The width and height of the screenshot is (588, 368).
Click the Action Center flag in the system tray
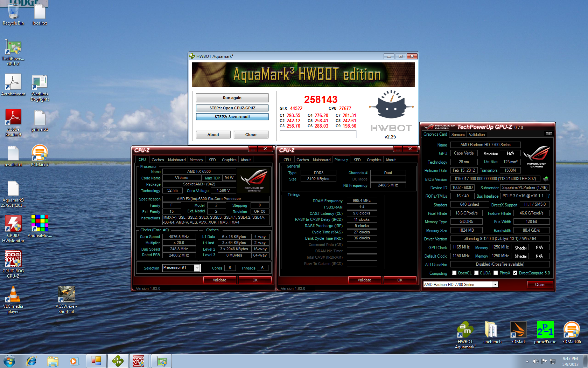(x=544, y=361)
